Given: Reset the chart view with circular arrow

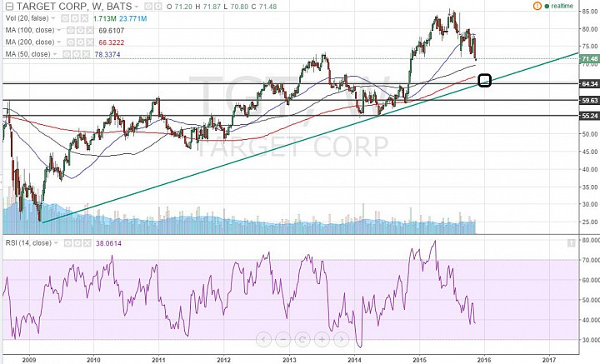Looking at the screenshot, I should (302, 339).
